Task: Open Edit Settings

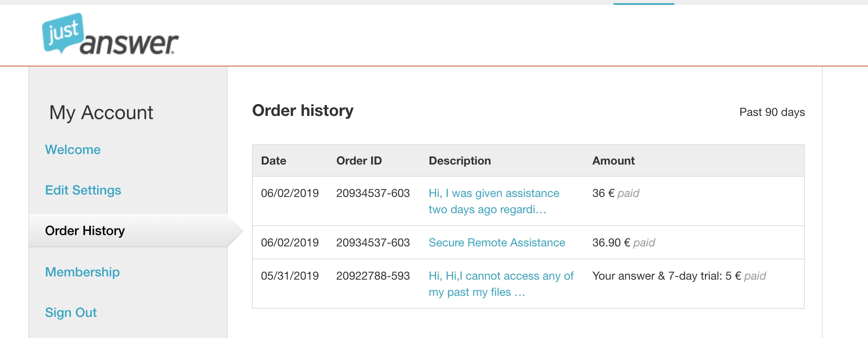Action: coord(83,190)
